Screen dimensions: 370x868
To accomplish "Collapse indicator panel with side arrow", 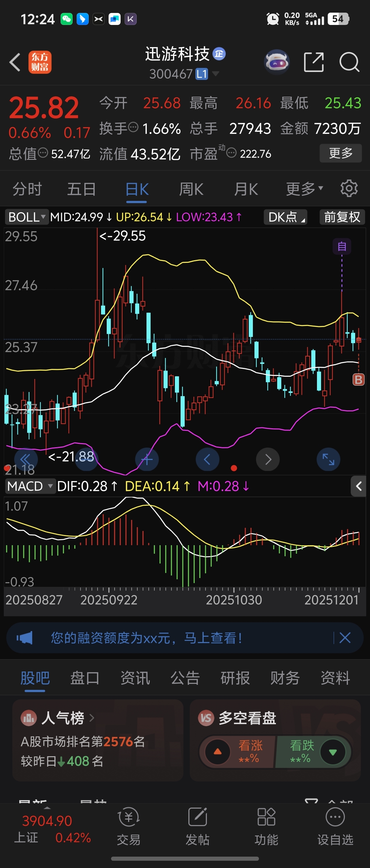I will [359, 486].
